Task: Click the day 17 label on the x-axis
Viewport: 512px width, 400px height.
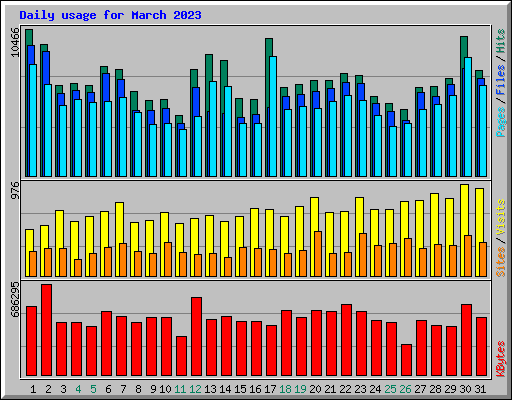Action: (270, 389)
